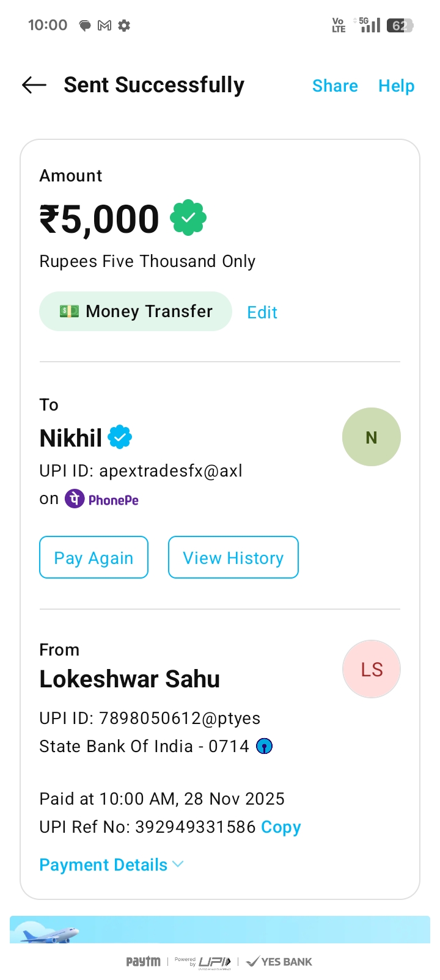Viewport: 440px width, 980px height.
Task: Open Nikhil's round N avatar
Action: pyautogui.click(x=371, y=437)
